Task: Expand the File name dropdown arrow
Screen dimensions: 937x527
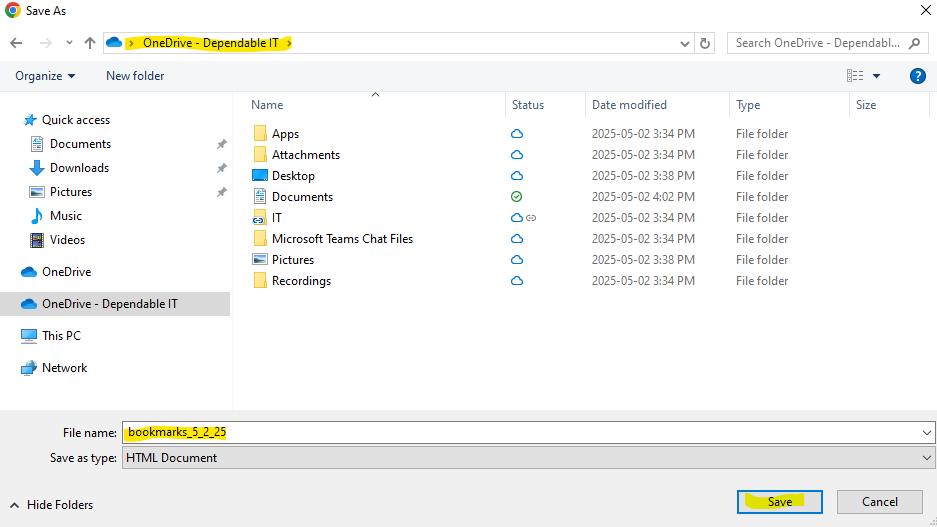Action: [x=927, y=433]
